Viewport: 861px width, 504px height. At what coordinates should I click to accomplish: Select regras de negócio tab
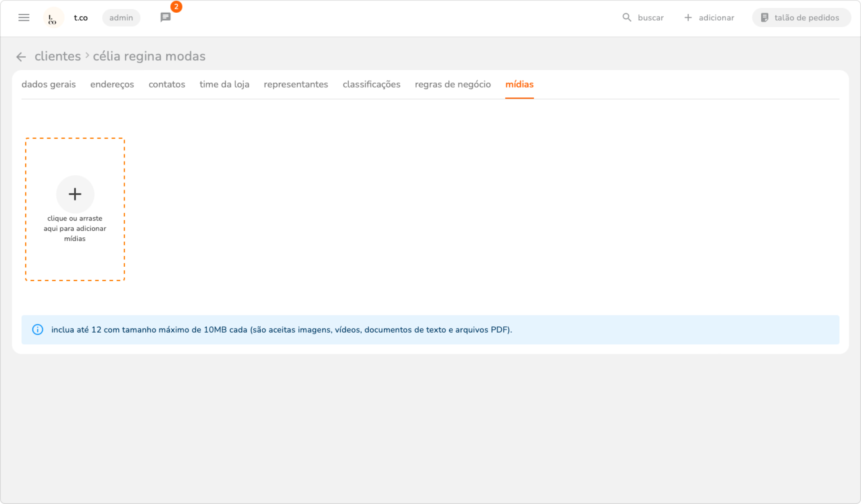pyautogui.click(x=453, y=84)
